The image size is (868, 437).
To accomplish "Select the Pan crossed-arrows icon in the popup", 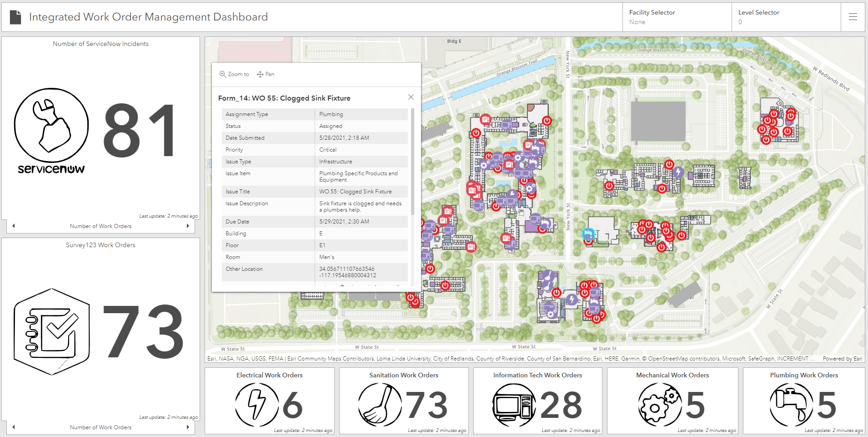I will pyautogui.click(x=260, y=74).
